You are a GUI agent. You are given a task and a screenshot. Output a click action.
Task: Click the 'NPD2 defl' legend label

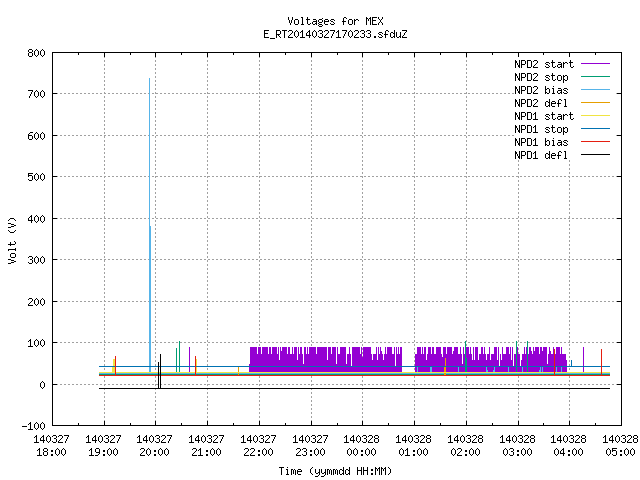tap(541, 103)
